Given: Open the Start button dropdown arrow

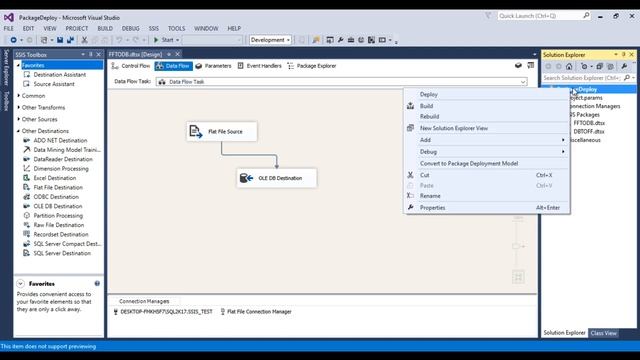Looking at the screenshot, I should [x=178, y=40].
